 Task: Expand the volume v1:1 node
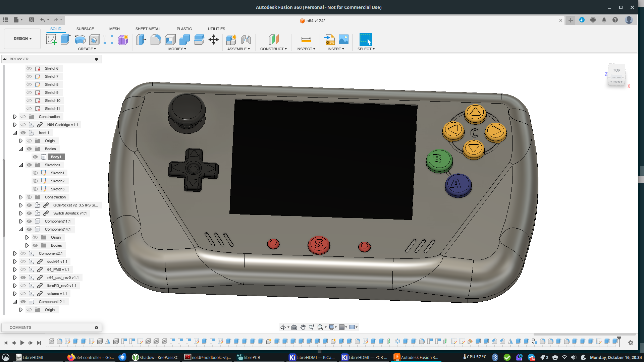click(x=15, y=294)
